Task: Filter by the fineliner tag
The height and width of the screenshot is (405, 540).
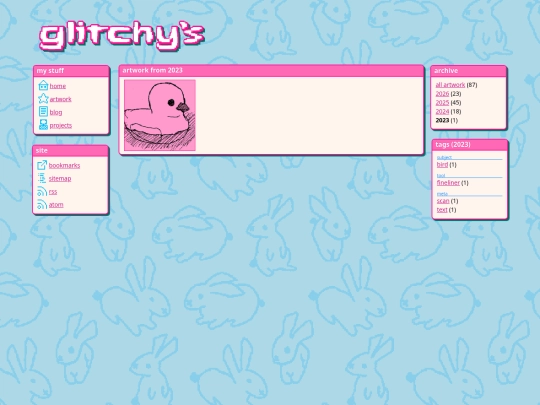Action: [x=448, y=183]
